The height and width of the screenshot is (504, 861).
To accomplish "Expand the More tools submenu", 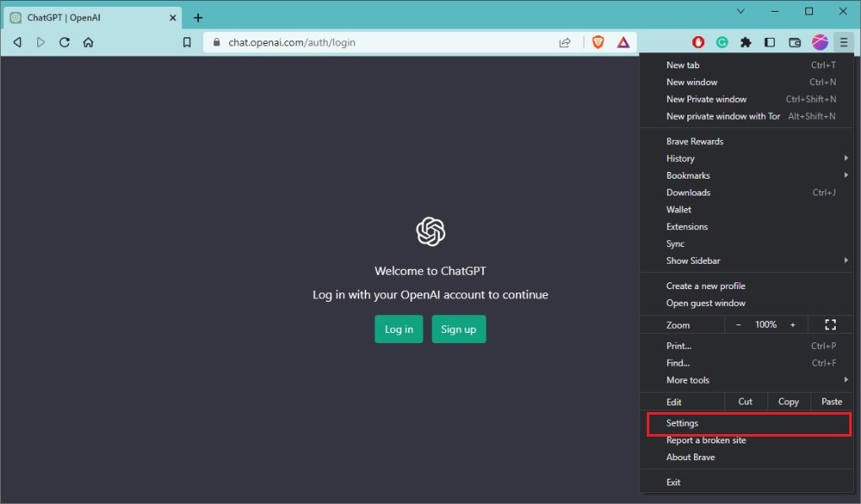I will pyautogui.click(x=687, y=379).
